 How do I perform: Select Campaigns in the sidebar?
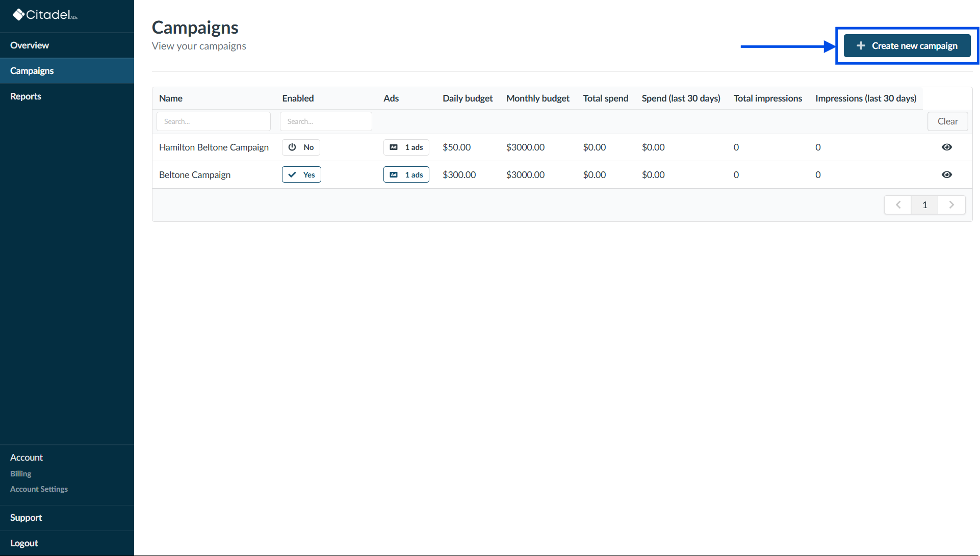click(32, 71)
